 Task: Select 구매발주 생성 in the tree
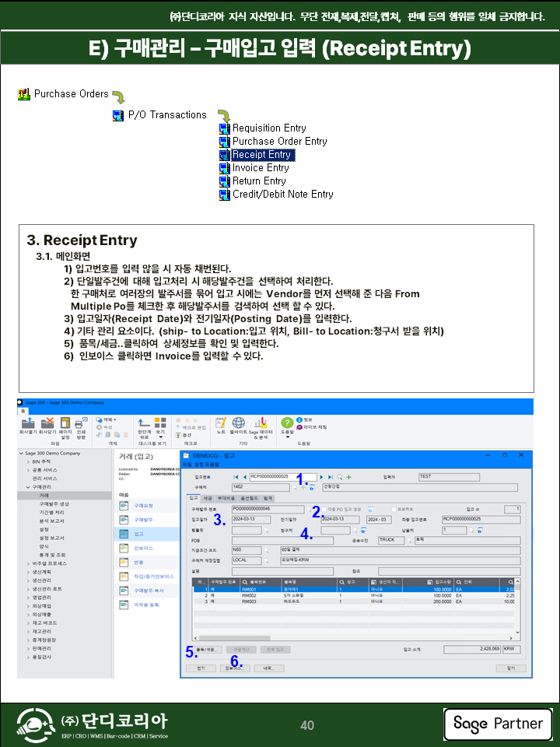(x=54, y=504)
